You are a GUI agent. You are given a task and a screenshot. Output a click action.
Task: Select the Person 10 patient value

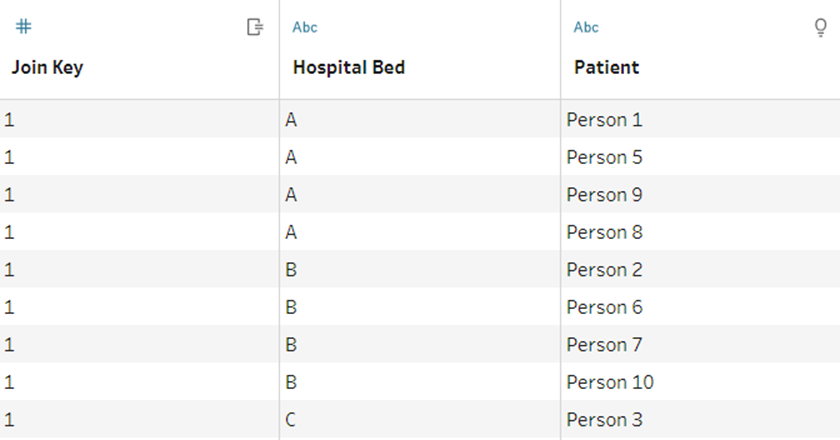coord(609,382)
